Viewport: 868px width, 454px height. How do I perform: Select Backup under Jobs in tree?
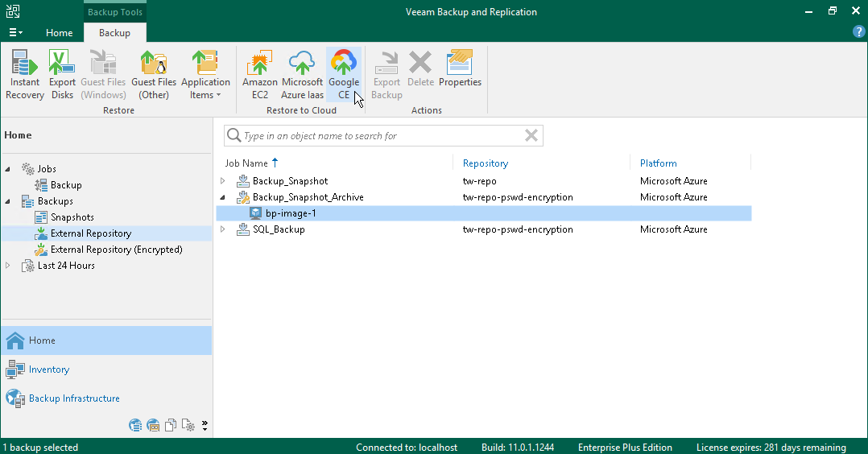point(66,185)
